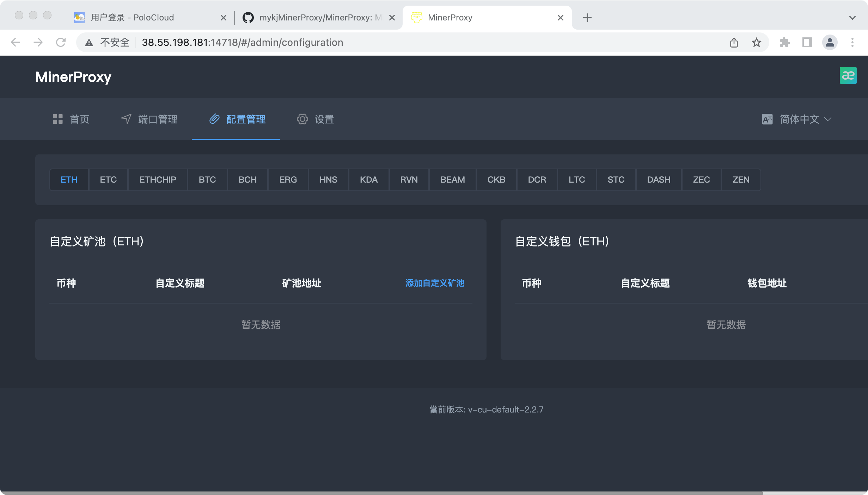Click the 端口管理 navigation arrow icon
The height and width of the screenshot is (495, 868).
pos(126,119)
